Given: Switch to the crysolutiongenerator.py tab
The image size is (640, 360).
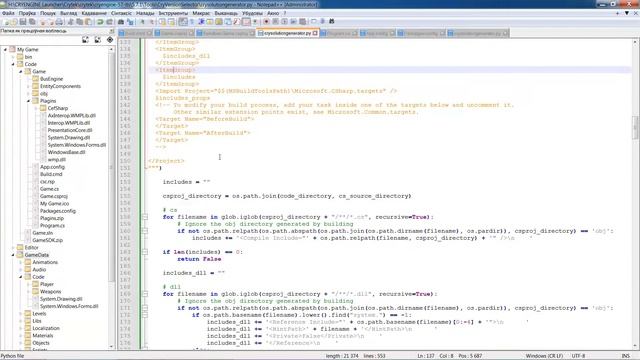Looking at the screenshot, I should pos(287,33).
